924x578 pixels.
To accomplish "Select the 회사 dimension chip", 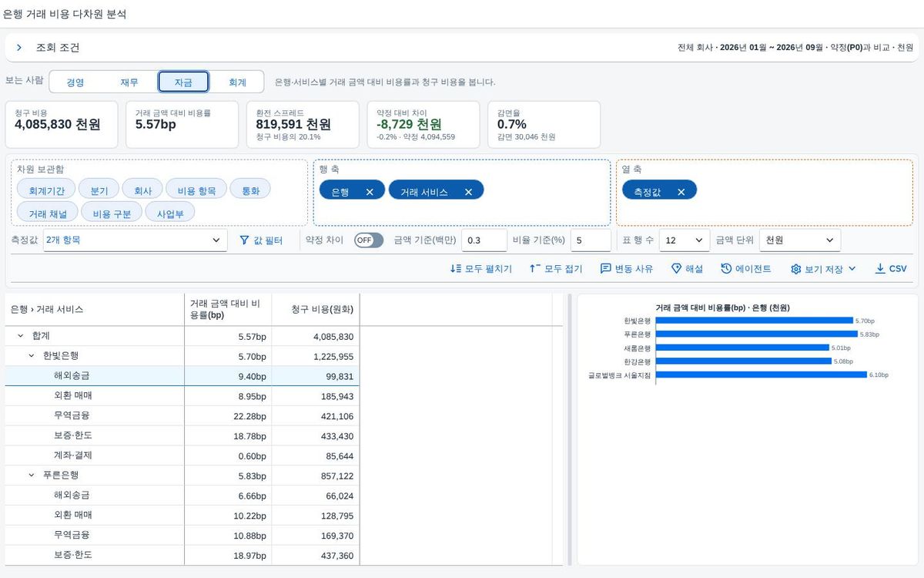I will pos(142,190).
